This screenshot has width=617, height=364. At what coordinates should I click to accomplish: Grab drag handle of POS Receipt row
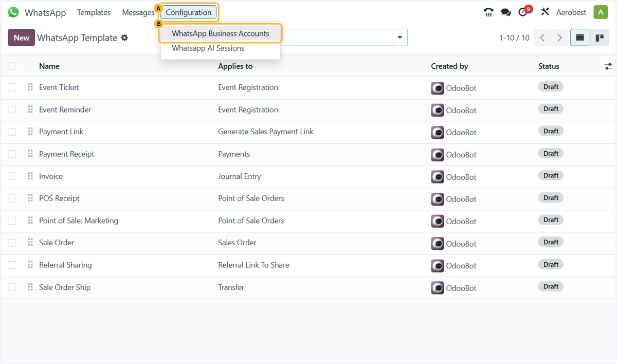[x=30, y=198]
